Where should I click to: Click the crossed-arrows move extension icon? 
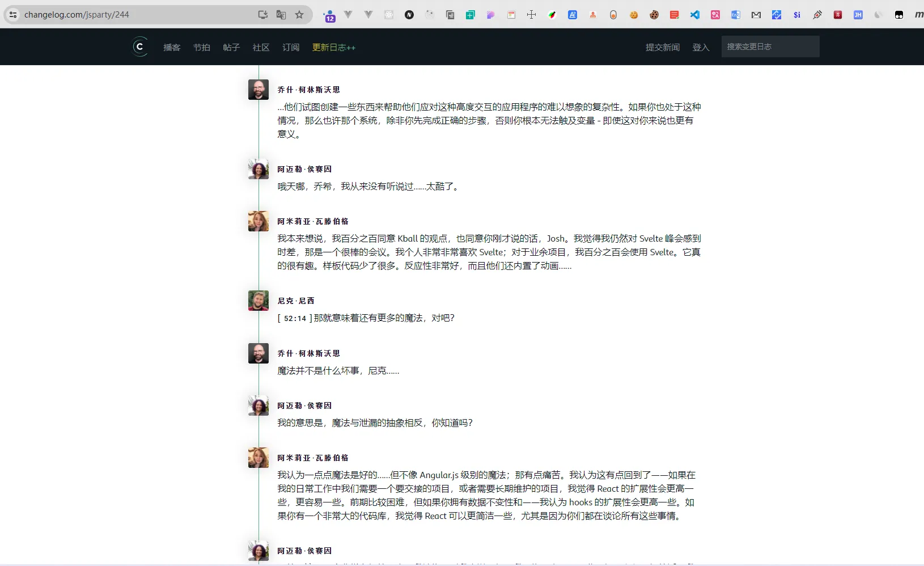tap(531, 15)
